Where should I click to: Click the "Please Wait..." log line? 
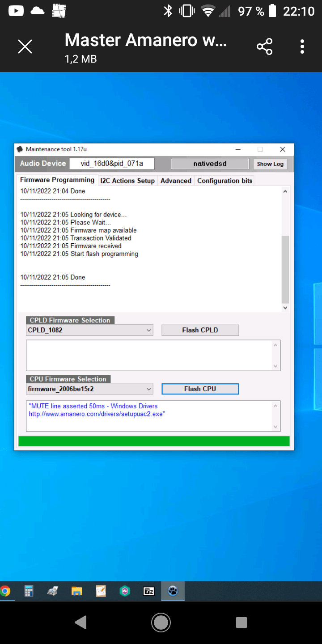[66, 223]
